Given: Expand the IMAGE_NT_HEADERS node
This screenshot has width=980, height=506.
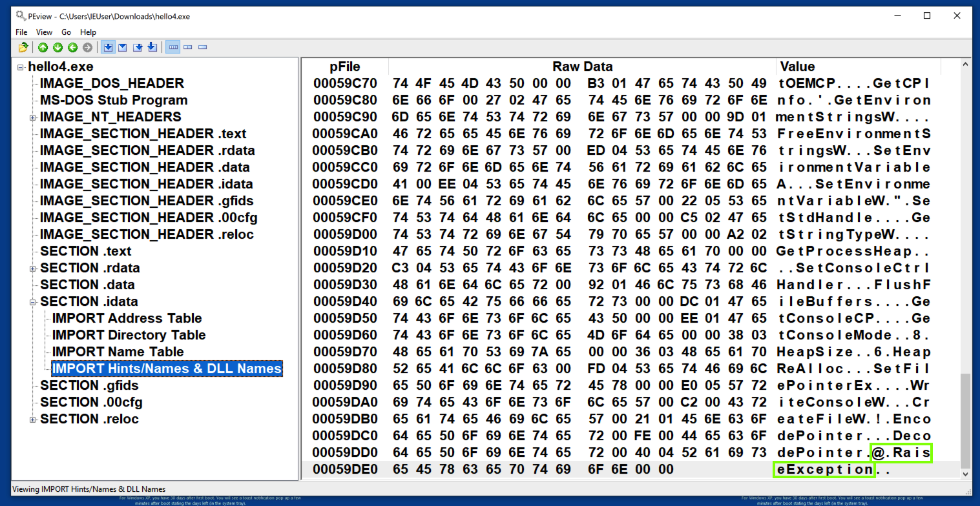Looking at the screenshot, I should (x=32, y=117).
